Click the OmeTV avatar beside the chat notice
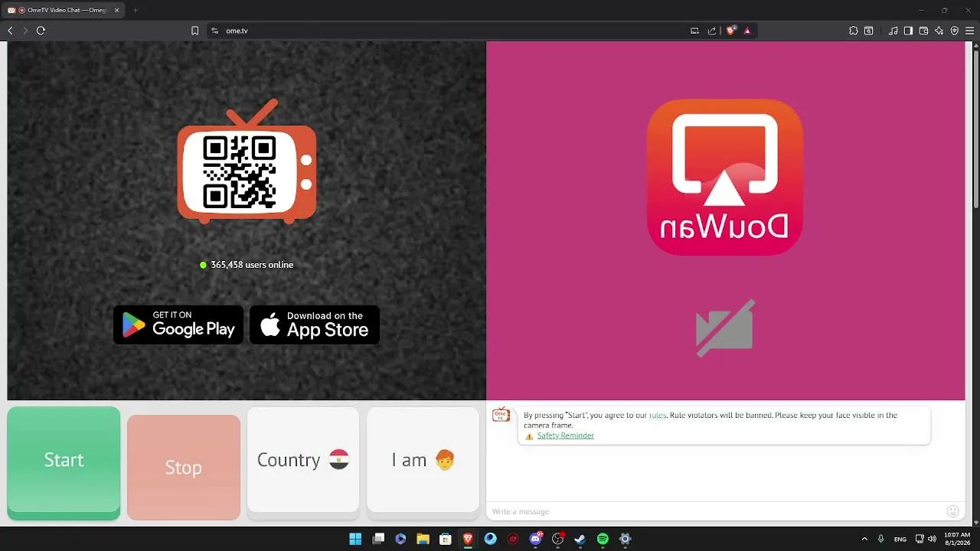980x551 pixels. (501, 415)
